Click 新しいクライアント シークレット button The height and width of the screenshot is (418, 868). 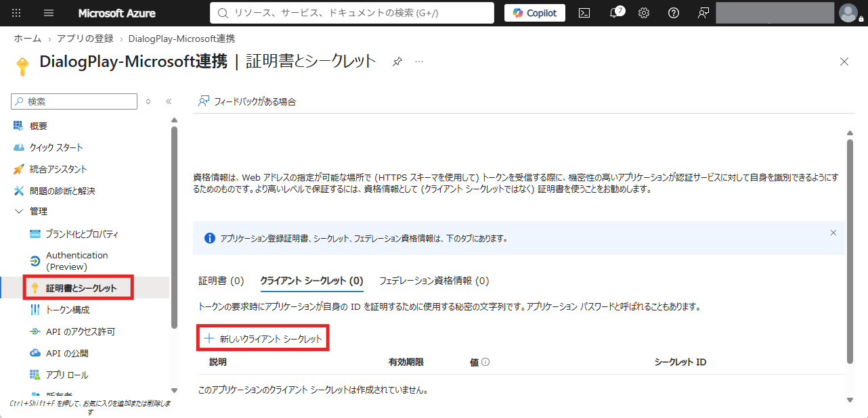[x=263, y=338]
